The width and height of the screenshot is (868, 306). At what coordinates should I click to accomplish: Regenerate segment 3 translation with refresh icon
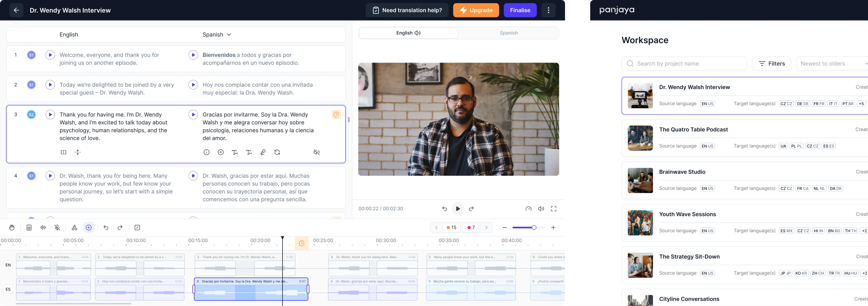(x=277, y=152)
